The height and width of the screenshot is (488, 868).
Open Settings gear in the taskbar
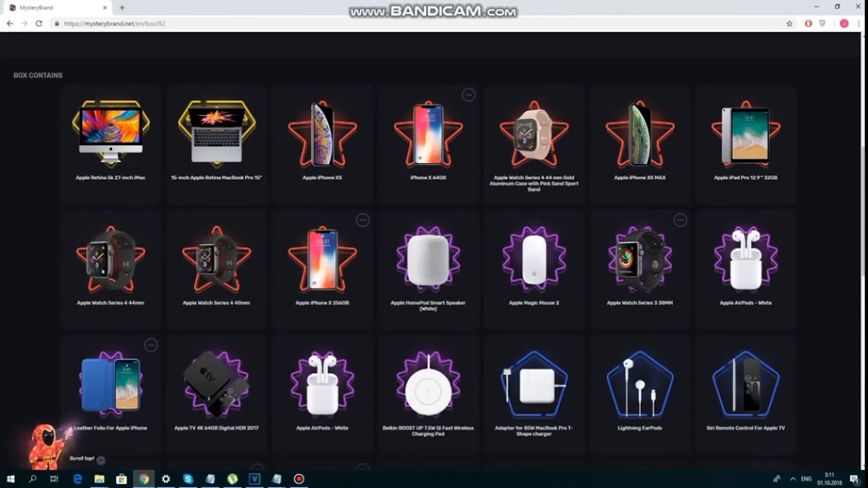pyautogui.click(x=165, y=479)
